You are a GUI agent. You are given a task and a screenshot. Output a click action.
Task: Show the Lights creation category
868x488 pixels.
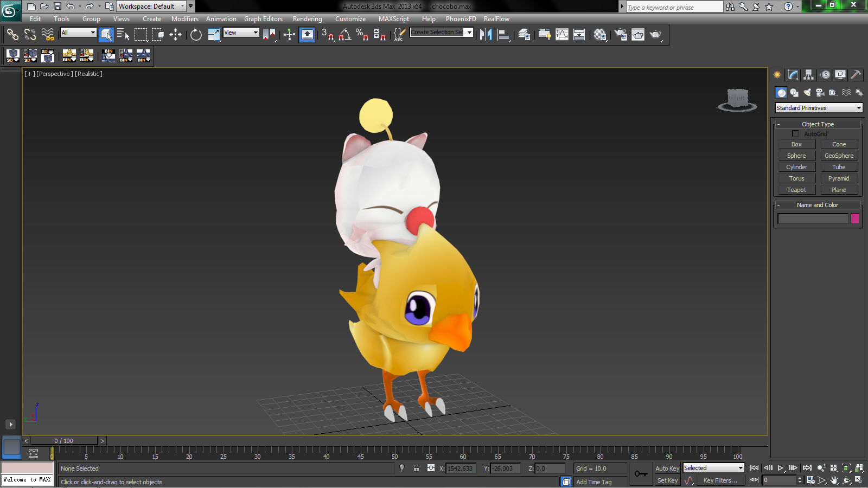click(807, 93)
